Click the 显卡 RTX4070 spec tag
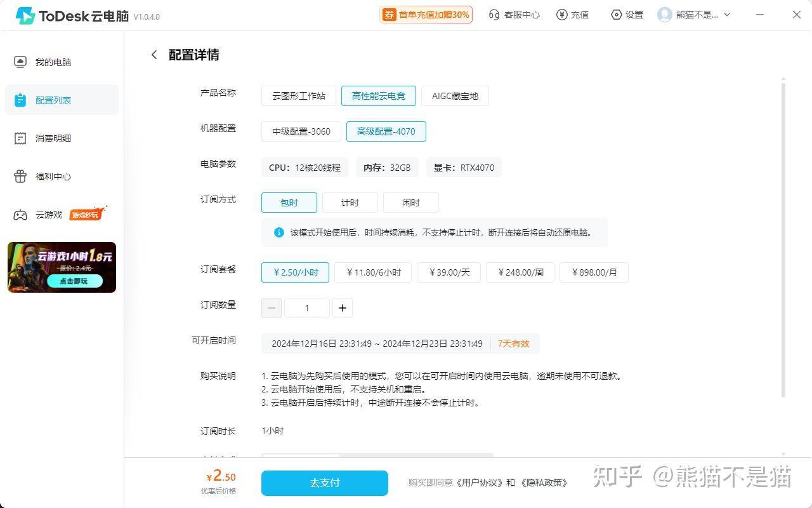 pos(464,168)
